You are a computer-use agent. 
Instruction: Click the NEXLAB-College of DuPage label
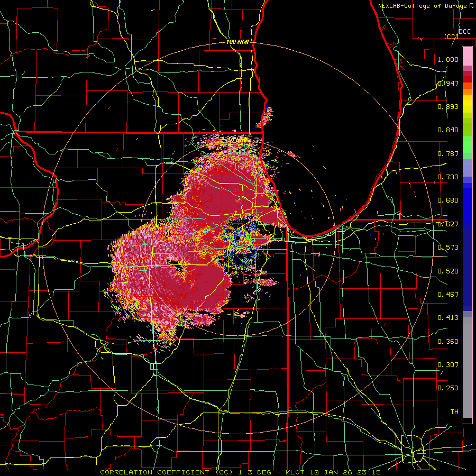[423, 6]
